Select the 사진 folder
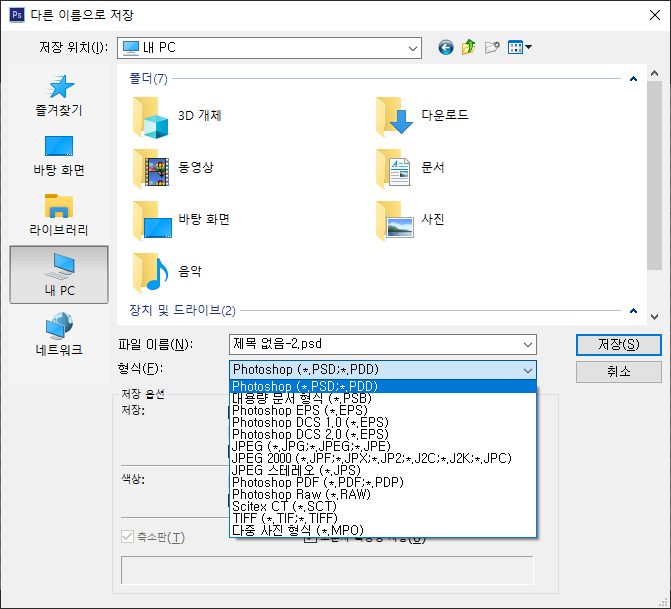Viewport: 671px width, 609px height. click(x=410, y=220)
